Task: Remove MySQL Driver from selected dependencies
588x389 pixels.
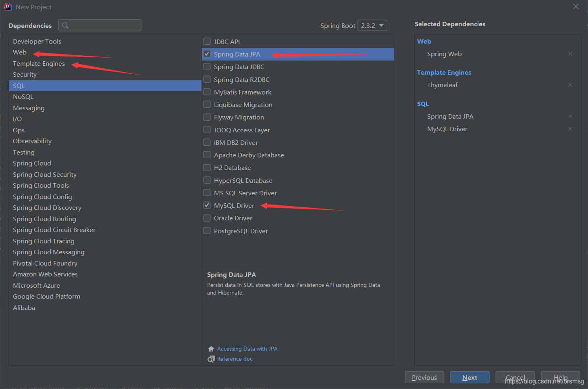Action: (570, 129)
